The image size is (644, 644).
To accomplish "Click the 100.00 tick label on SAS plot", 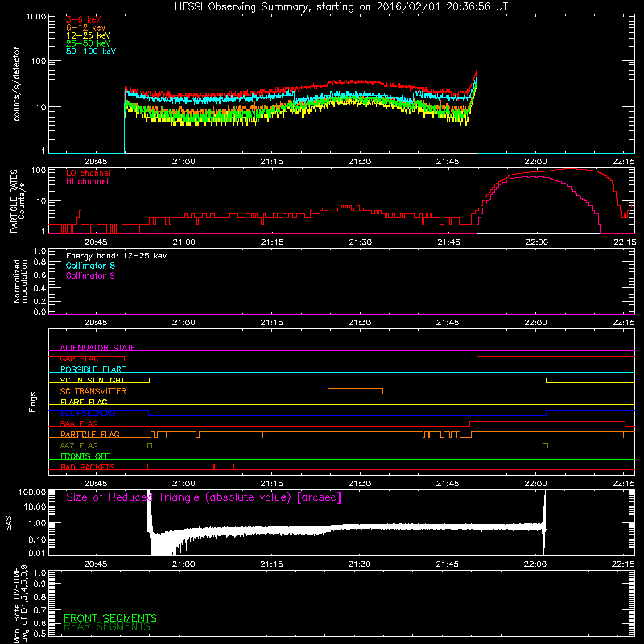I will [32, 492].
